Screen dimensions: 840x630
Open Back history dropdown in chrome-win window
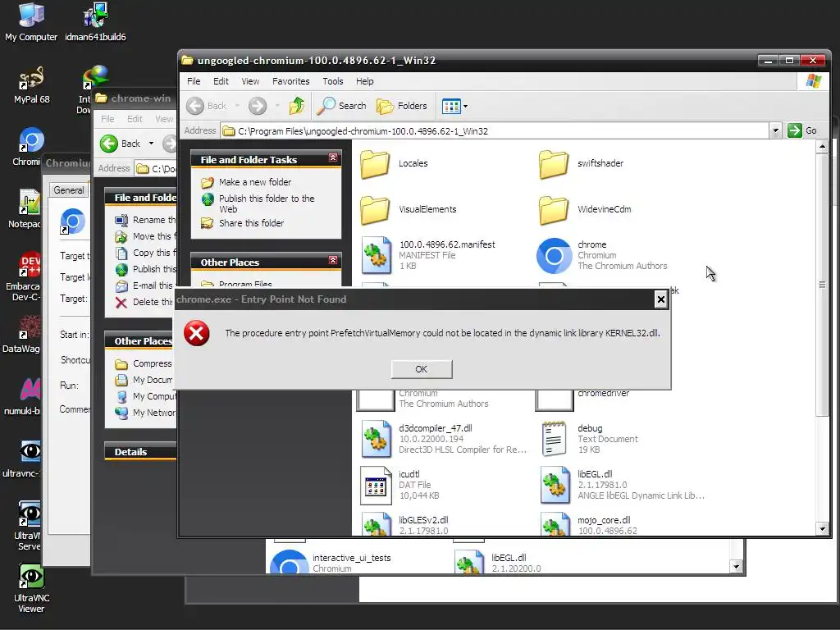(151, 143)
